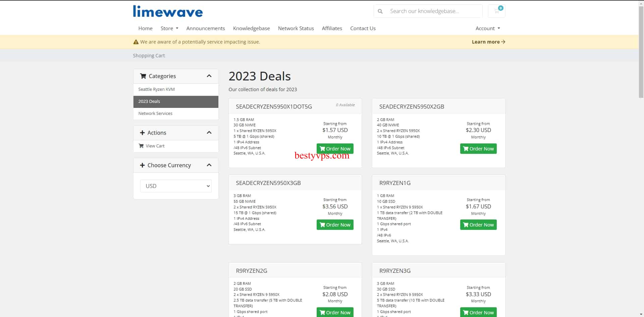Click the limewave logo
Image resolution: width=644 pixels, height=317 pixels.
tap(168, 11)
